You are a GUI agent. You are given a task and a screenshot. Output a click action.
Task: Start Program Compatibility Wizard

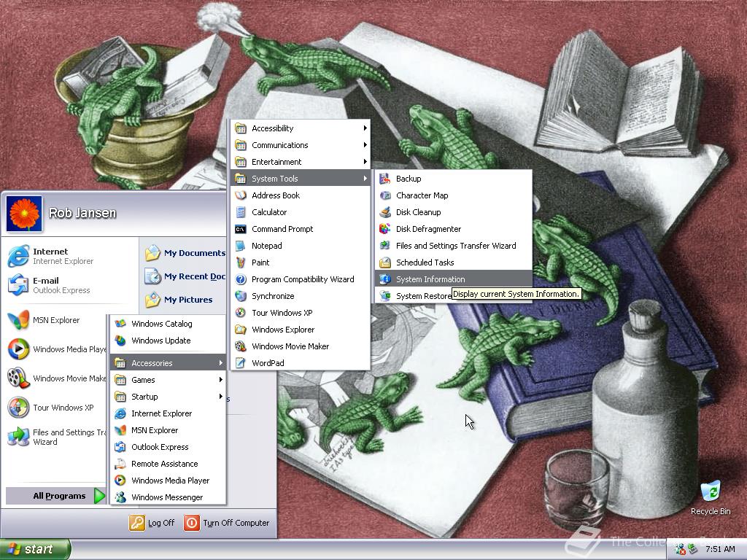[x=300, y=279]
